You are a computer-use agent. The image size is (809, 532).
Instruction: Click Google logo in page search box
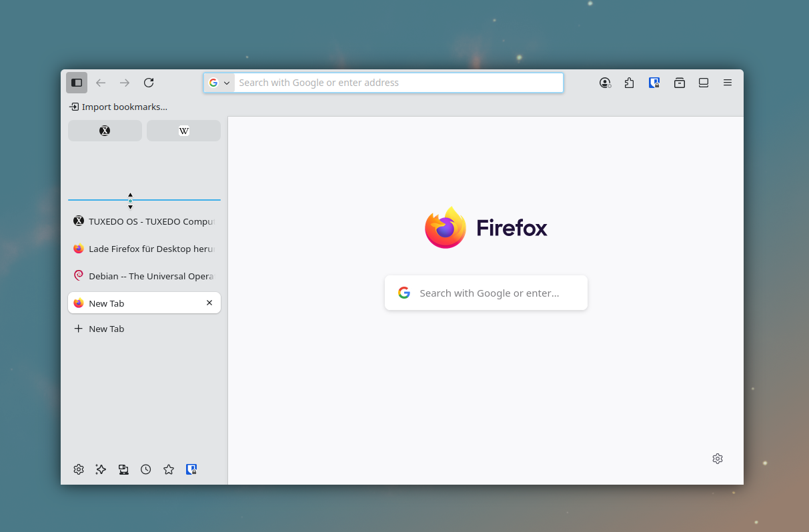click(x=404, y=293)
